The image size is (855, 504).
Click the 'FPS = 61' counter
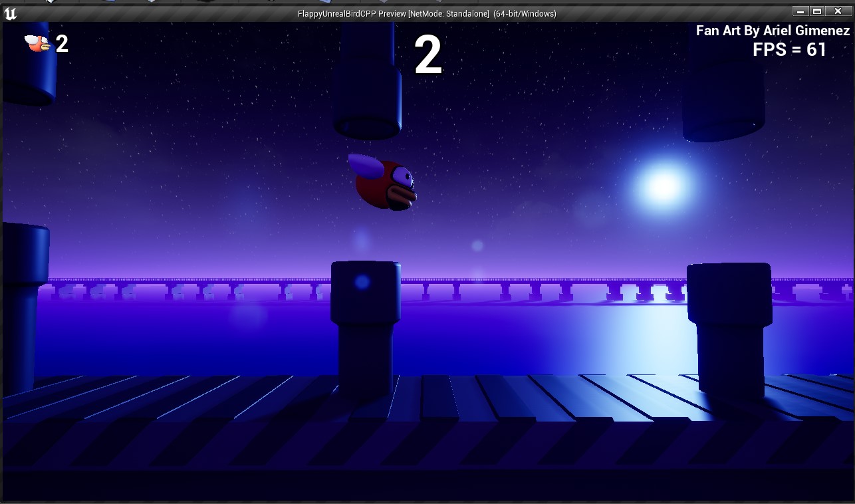click(x=789, y=50)
